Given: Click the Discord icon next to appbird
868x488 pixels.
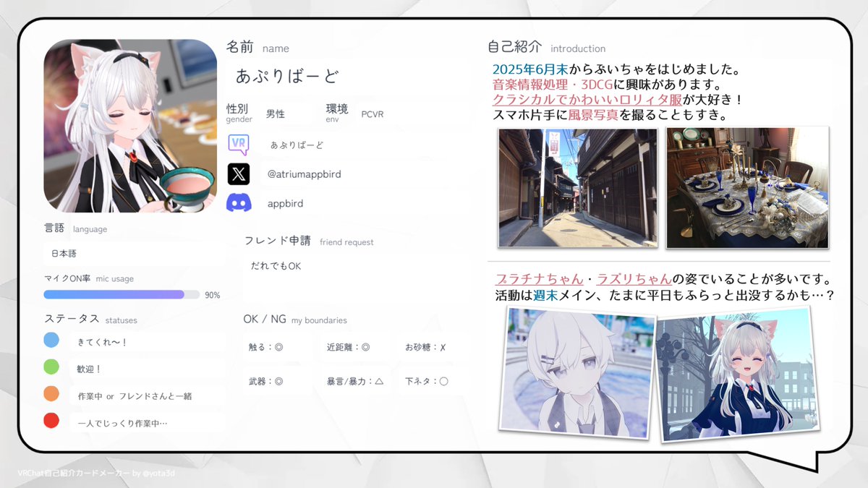Looking at the screenshot, I should click(238, 203).
